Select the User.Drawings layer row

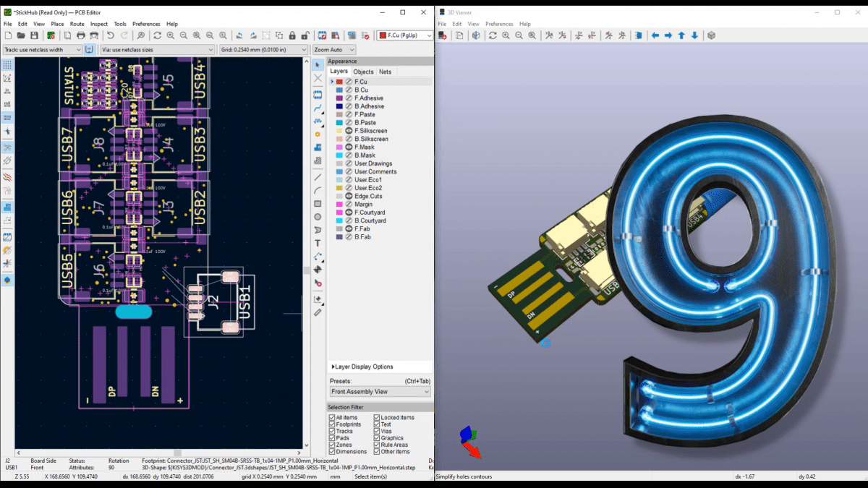coord(381,163)
